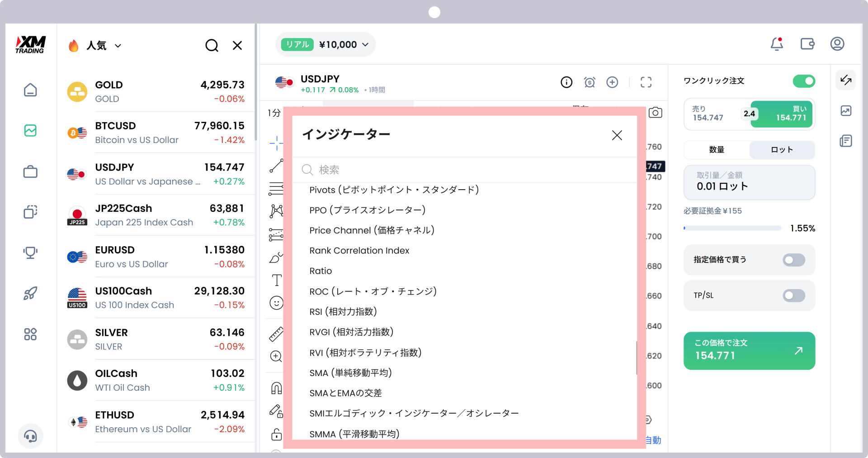868x458 pixels.
Task: Click the indicator list scrollbar
Action: pos(637,358)
